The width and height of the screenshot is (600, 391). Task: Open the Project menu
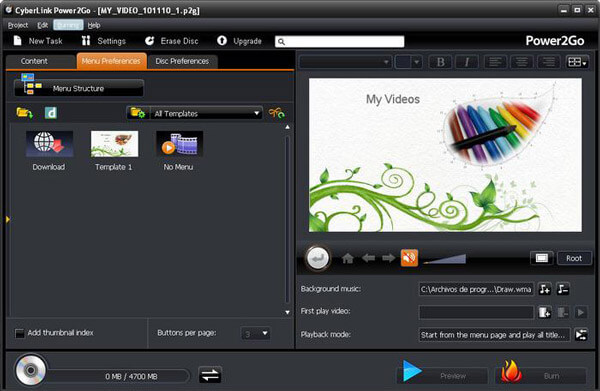pos(18,25)
